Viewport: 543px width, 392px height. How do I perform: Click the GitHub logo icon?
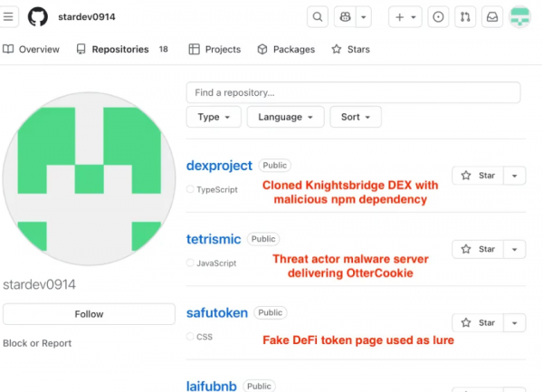(38, 17)
